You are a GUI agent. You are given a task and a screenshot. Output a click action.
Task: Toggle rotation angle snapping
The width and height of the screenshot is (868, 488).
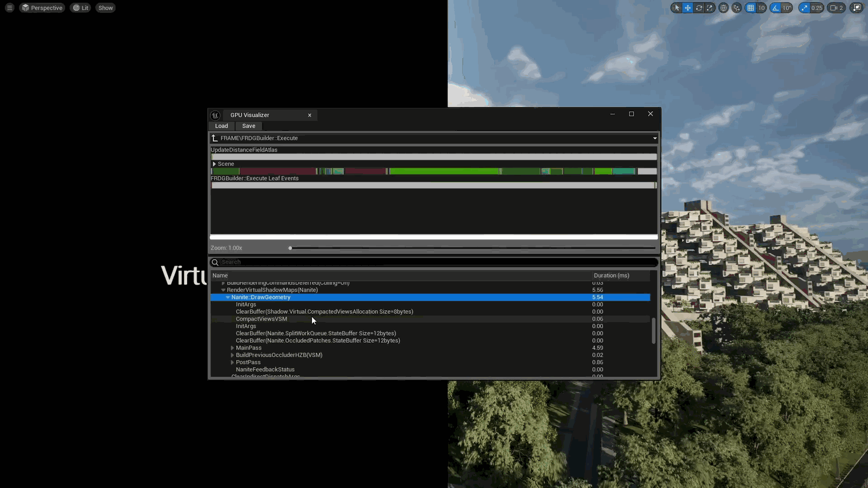[x=775, y=8]
